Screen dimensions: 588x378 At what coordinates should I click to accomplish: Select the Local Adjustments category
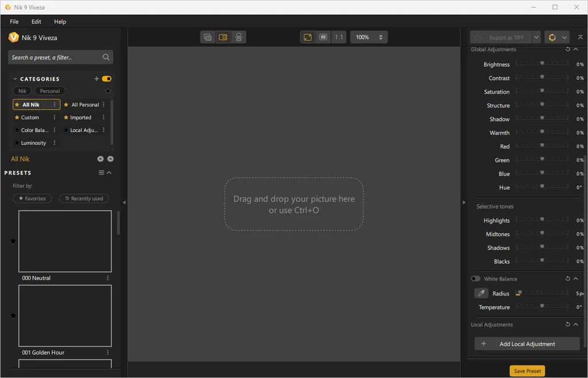coord(84,130)
